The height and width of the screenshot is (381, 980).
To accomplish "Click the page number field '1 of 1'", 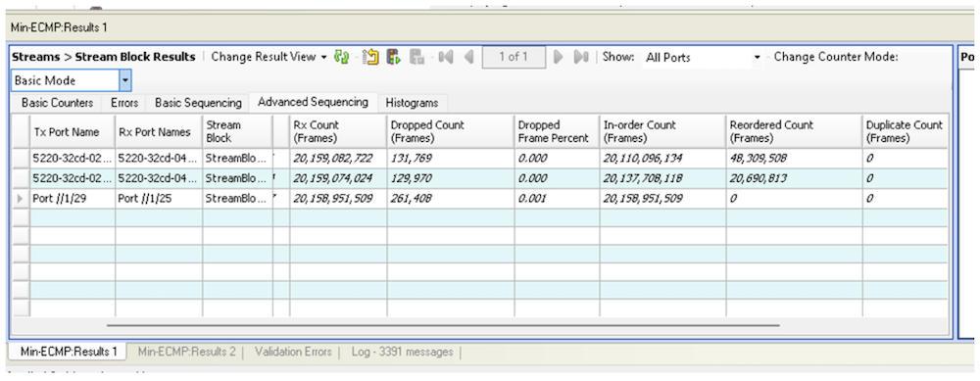I will (514, 57).
